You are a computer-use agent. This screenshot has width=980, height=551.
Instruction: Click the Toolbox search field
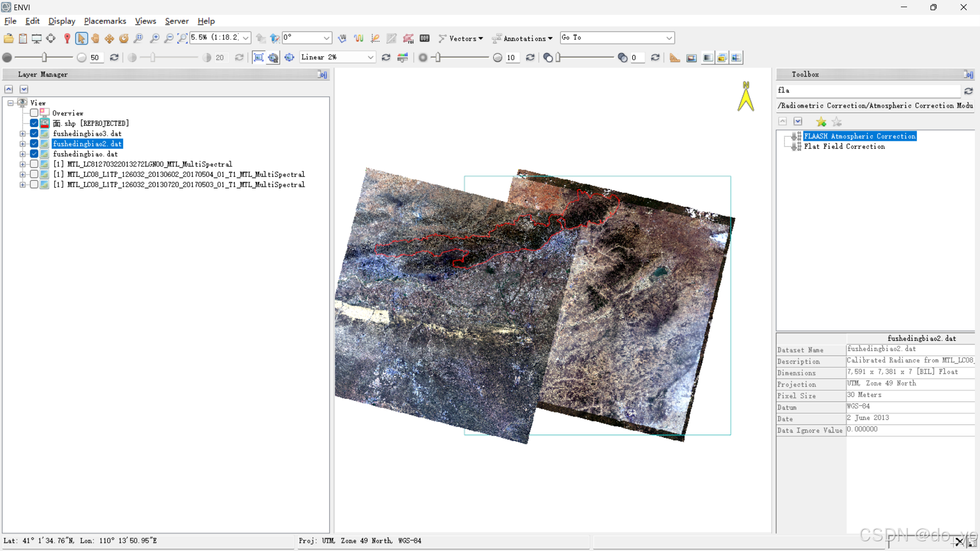[868, 90]
